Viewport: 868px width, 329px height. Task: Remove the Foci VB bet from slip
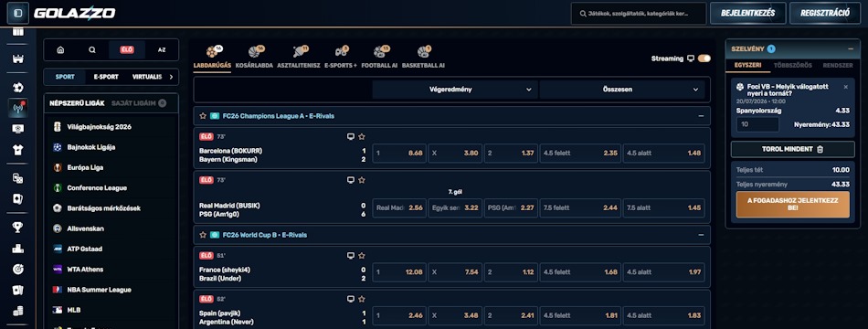pos(845,87)
